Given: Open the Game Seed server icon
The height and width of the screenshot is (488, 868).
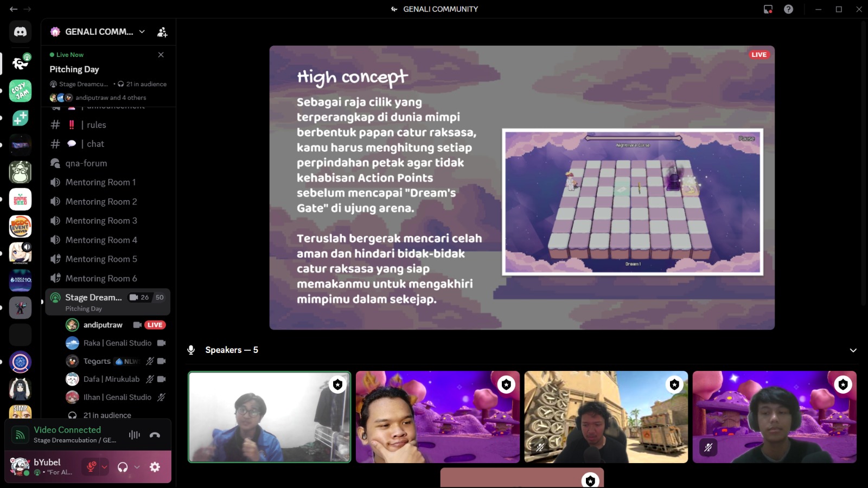Looking at the screenshot, I should [20, 200].
